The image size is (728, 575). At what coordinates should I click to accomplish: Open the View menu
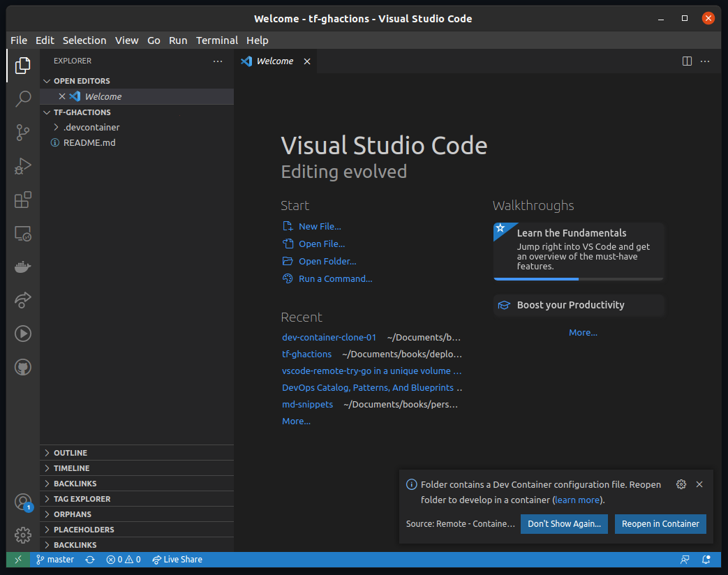(127, 40)
